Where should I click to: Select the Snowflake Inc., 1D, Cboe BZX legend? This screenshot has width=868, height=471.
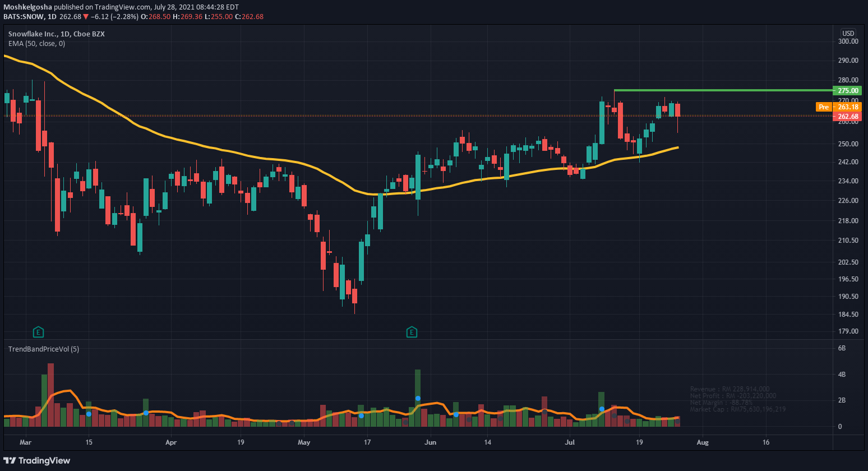(x=57, y=34)
